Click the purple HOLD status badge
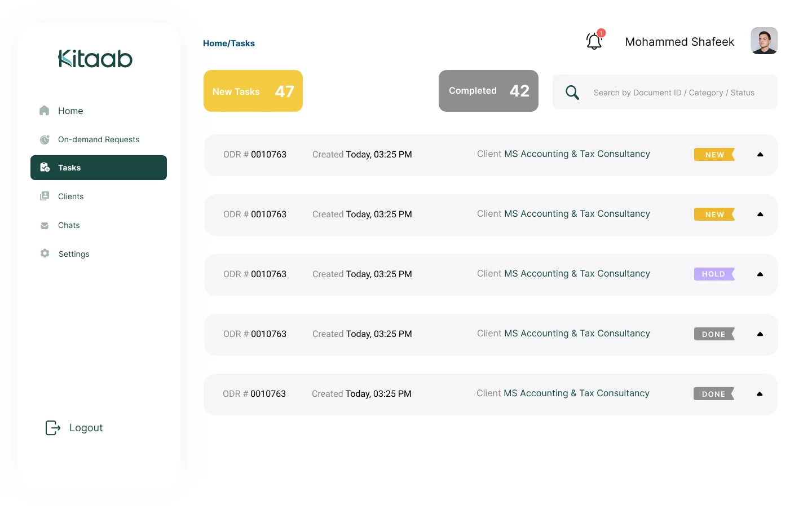 click(x=714, y=274)
